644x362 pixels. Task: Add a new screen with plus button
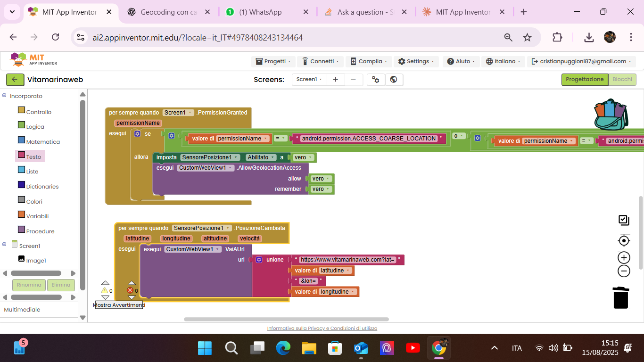pyautogui.click(x=335, y=80)
